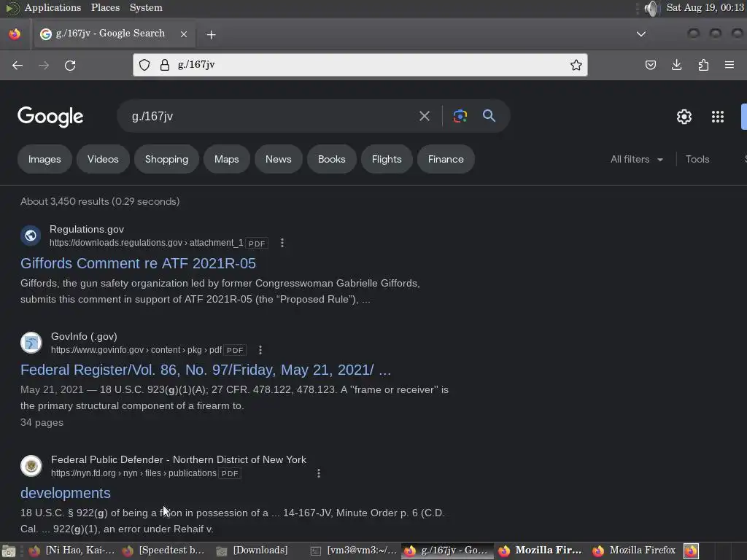747x560 pixels.
Task: Open more options for GovInfo result
Action: coord(260,350)
